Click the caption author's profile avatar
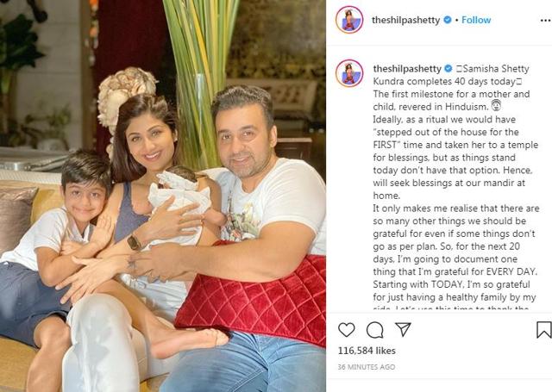 (349, 73)
